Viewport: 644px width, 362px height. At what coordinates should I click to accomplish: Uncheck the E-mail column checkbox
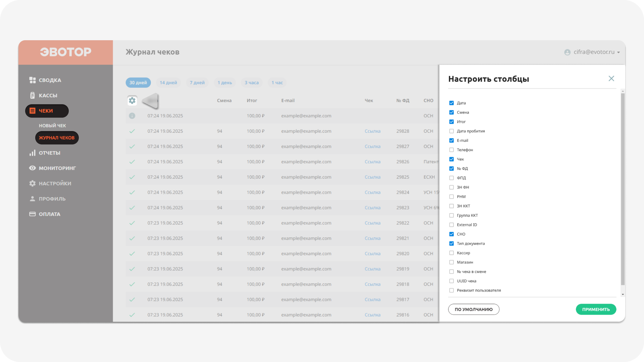451,140
